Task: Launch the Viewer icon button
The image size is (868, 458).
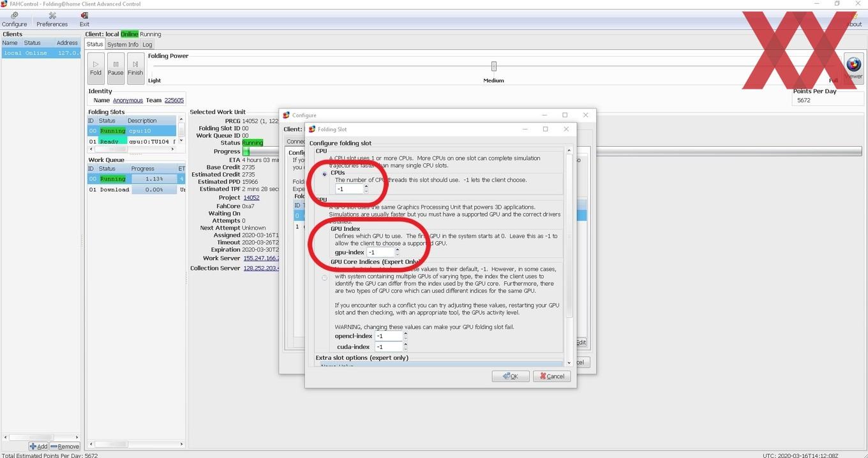Action: (853, 67)
